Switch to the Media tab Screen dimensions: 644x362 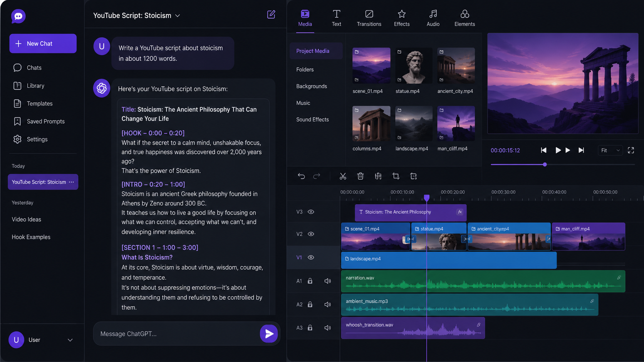click(305, 18)
